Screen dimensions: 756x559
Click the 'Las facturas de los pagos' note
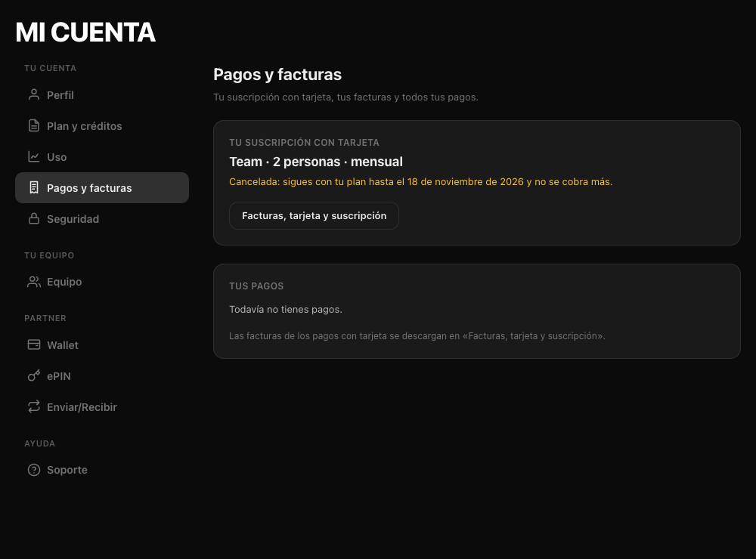417,336
